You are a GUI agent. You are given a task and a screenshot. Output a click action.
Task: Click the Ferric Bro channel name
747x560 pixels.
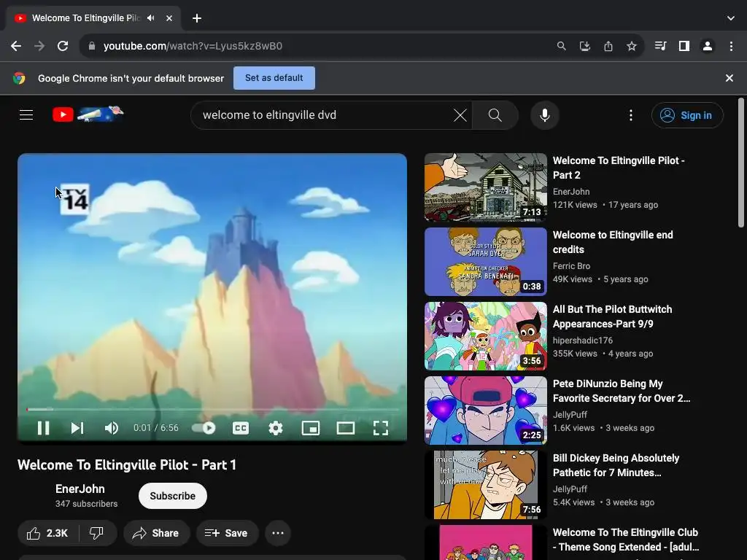tap(571, 266)
